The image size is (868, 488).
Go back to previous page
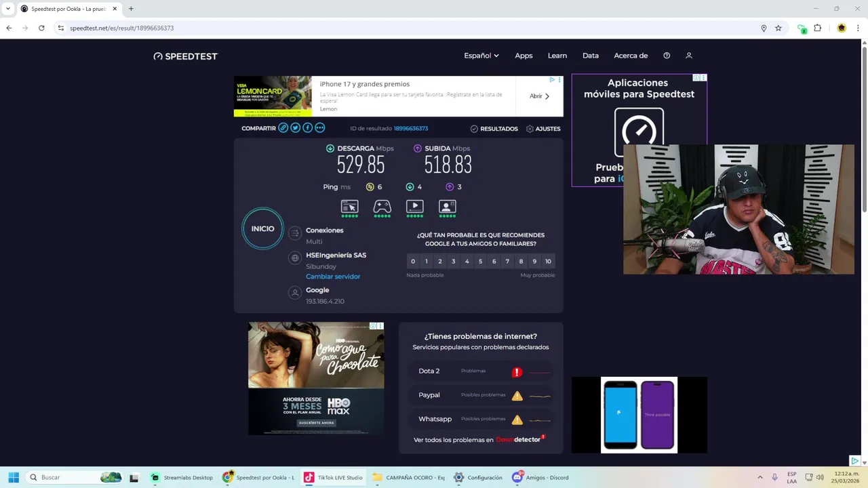[9, 28]
